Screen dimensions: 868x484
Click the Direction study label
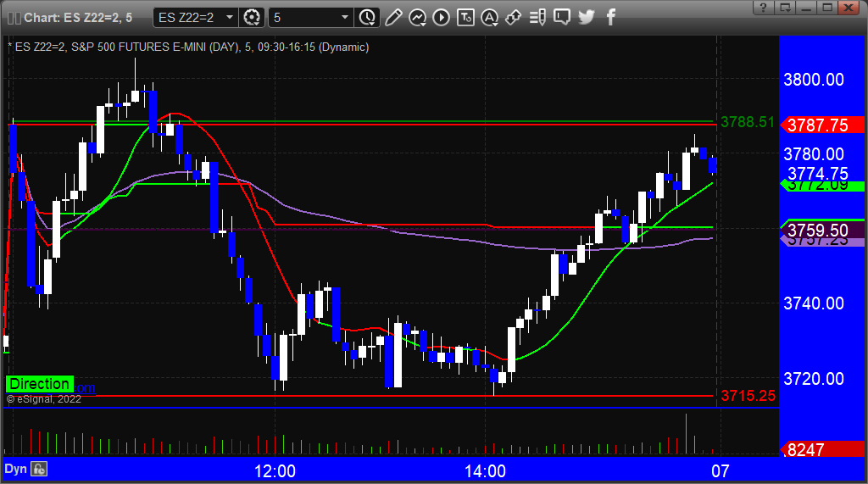tap(39, 384)
